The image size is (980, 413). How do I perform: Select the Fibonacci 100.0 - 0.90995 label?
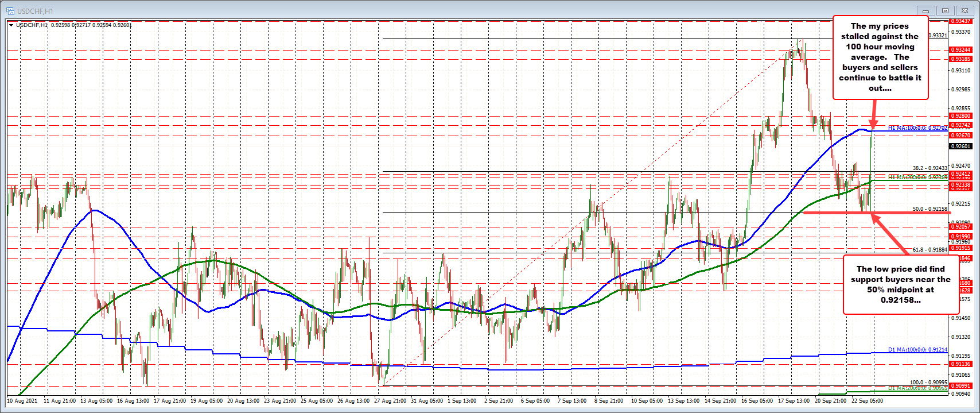(x=929, y=383)
